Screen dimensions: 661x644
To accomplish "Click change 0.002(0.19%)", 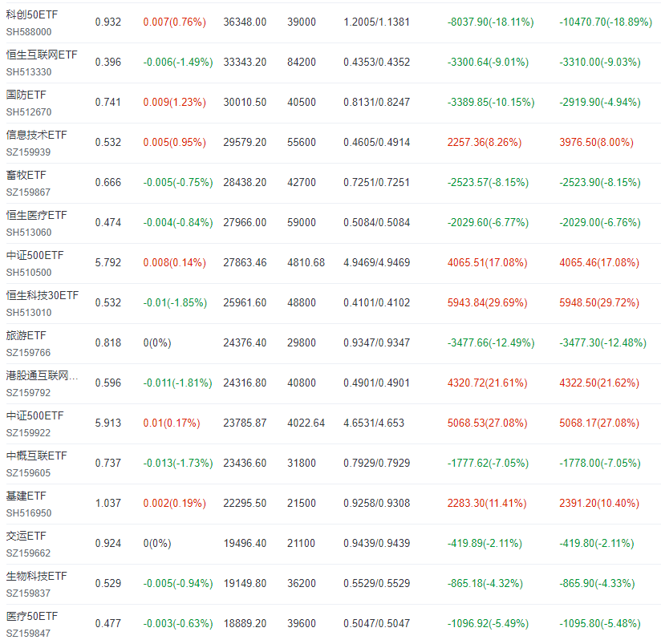I will point(175,503).
